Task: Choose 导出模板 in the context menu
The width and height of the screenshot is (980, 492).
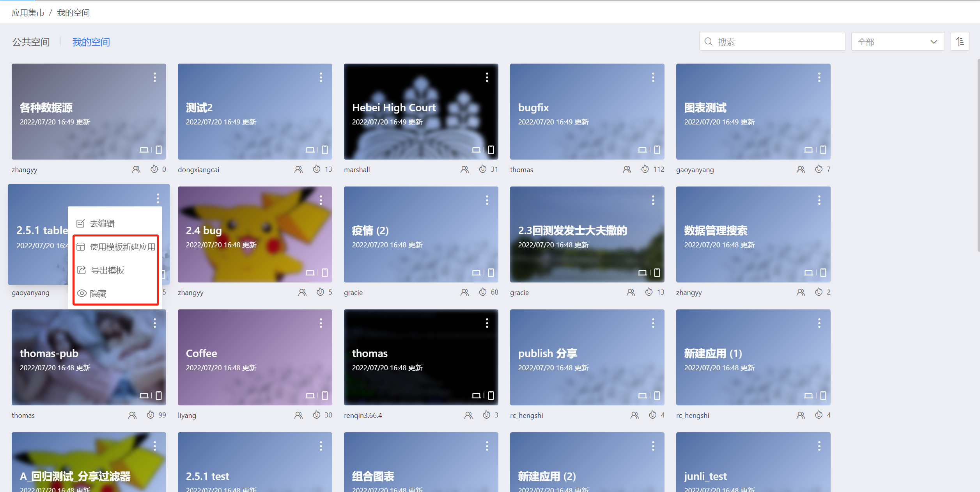Action: tap(108, 270)
